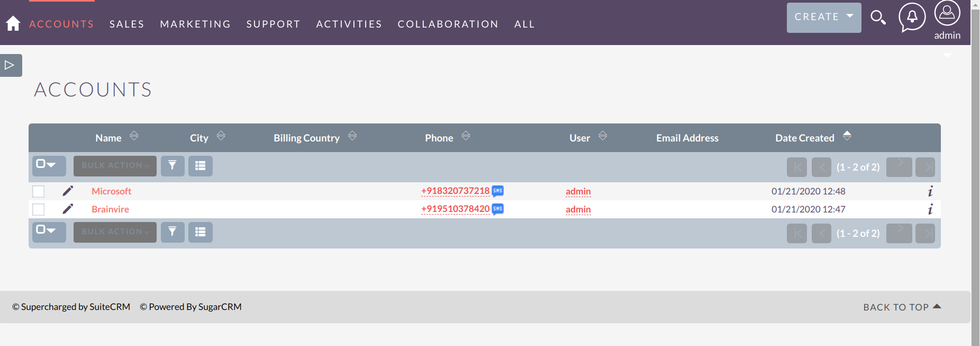Edit the Brainvire account with pencil icon
The height and width of the screenshot is (346, 980).
[68, 209]
